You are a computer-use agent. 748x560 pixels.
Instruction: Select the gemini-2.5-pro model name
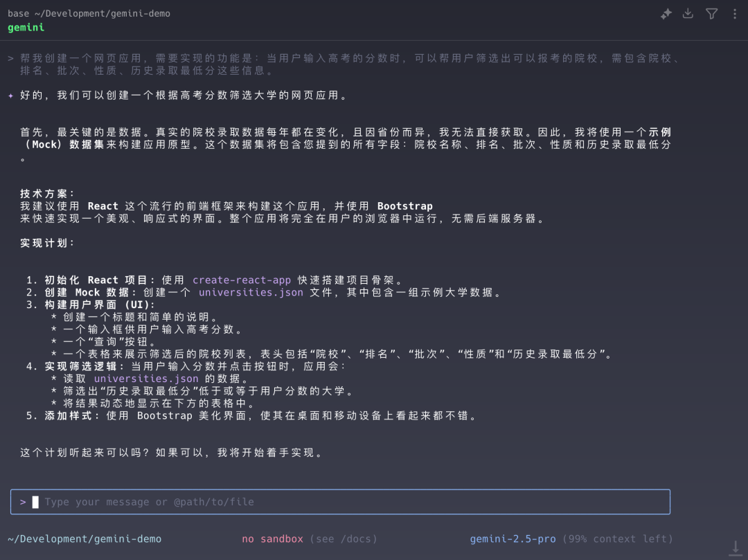[x=512, y=539]
